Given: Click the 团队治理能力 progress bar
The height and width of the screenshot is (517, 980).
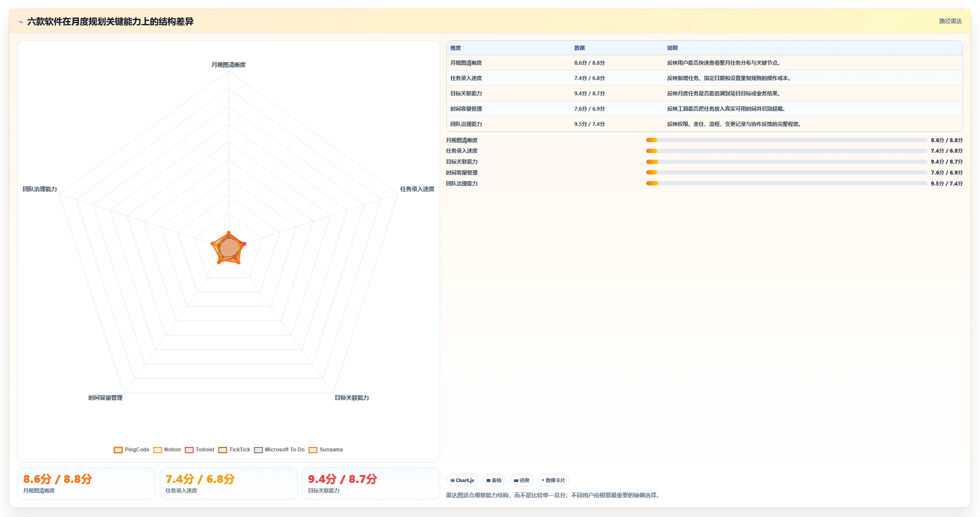Looking at the screenshot, I should pyautogui.click(x=787, y=183).
